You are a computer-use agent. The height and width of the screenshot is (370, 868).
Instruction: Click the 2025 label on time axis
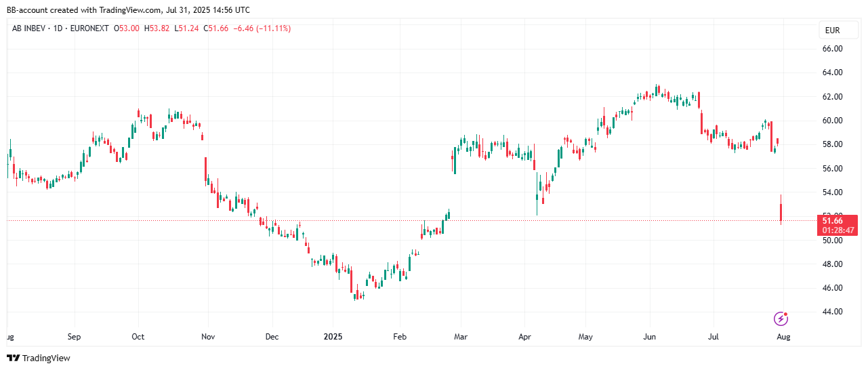tap(333, 336)
